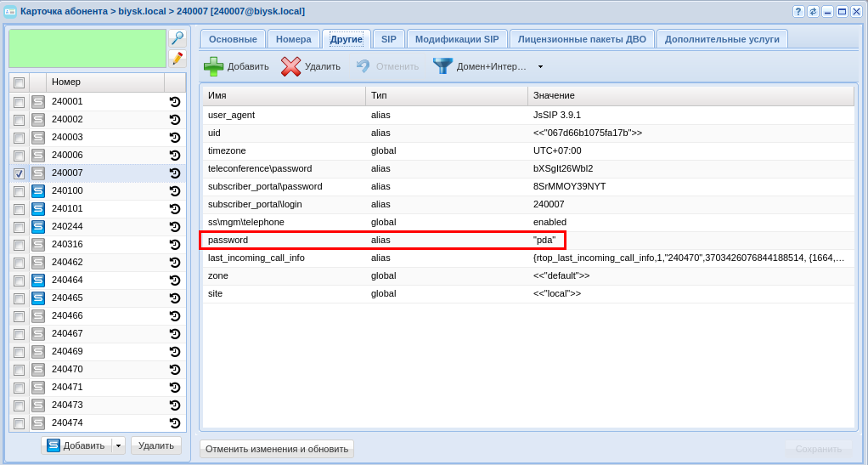Select the timezone value UTC+07:00
This screenshot has width=868, height=465.
pyautogui.click(x=557, y=150)
